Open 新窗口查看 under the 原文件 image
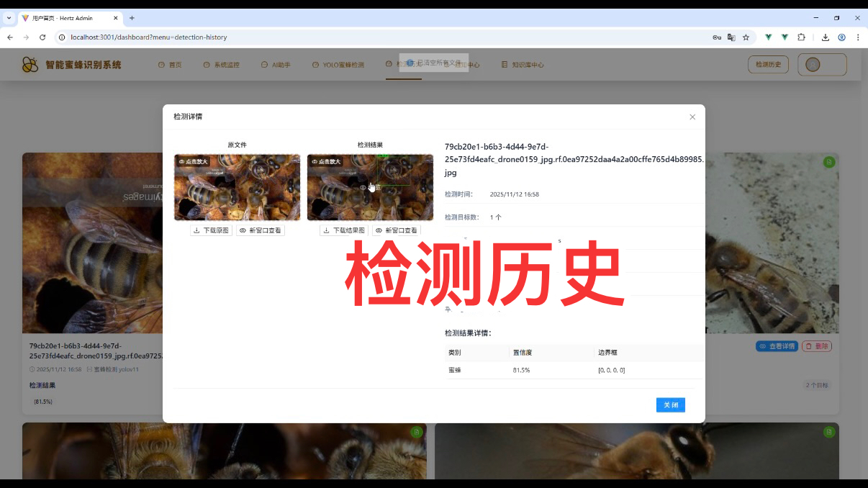The height and width of the screenshot is (488, 868). pyautogui.click(x=261, y=230)
